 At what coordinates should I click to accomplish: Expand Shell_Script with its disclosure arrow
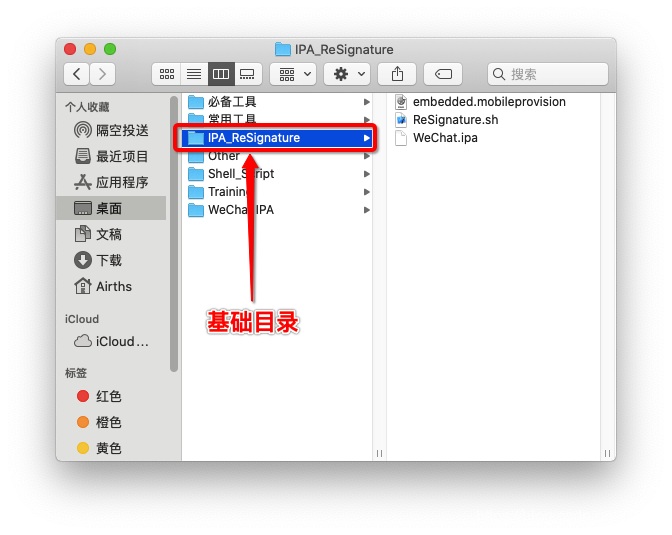366,174
